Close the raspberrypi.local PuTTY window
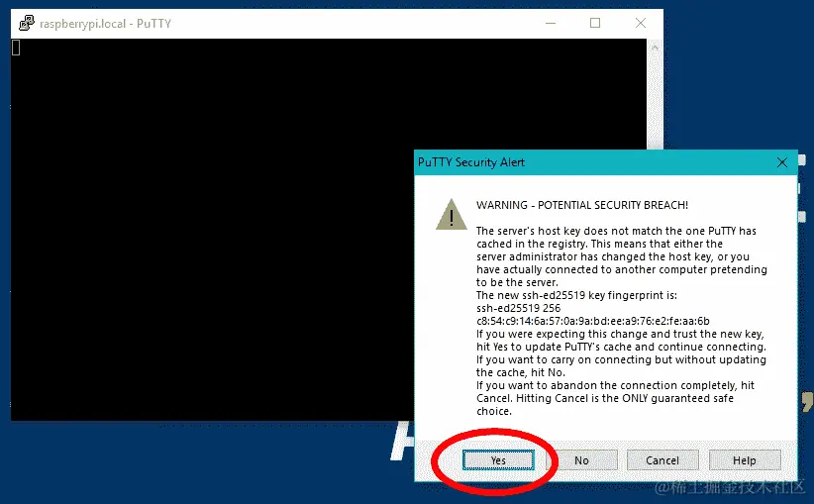 click(641, 24)
